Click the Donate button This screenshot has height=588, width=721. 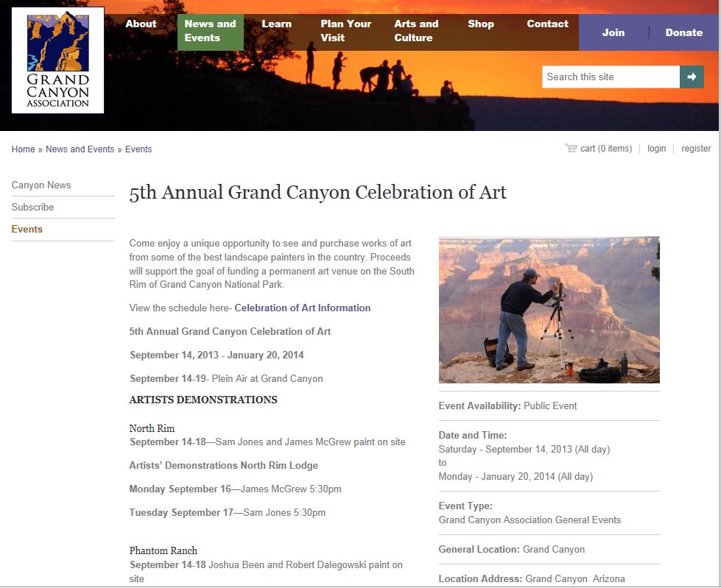(683, 32)
